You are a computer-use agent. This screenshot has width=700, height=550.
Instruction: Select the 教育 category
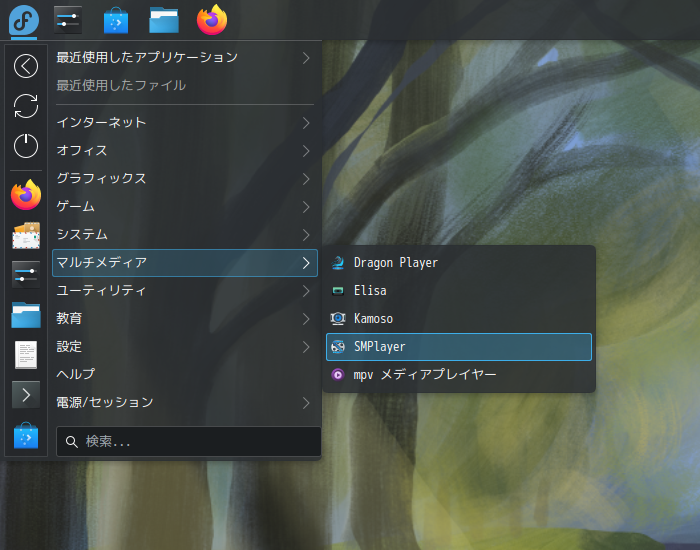coord(185,319)
